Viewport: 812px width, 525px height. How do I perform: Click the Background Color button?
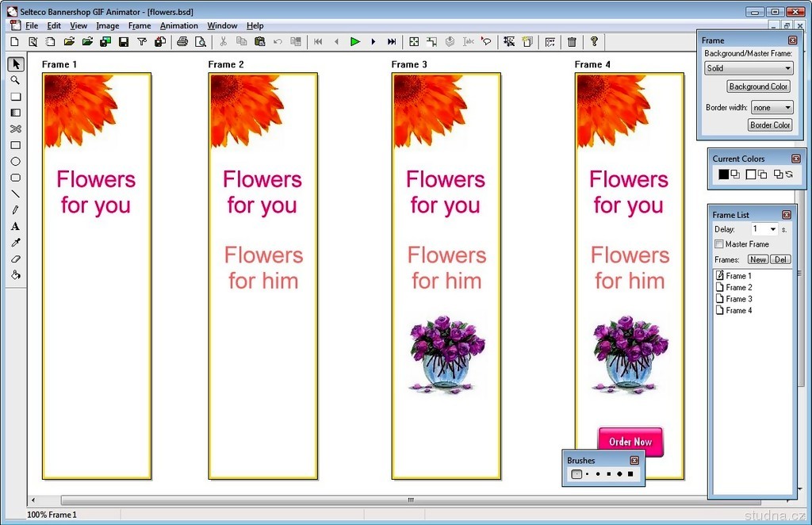tap(758, 86)
